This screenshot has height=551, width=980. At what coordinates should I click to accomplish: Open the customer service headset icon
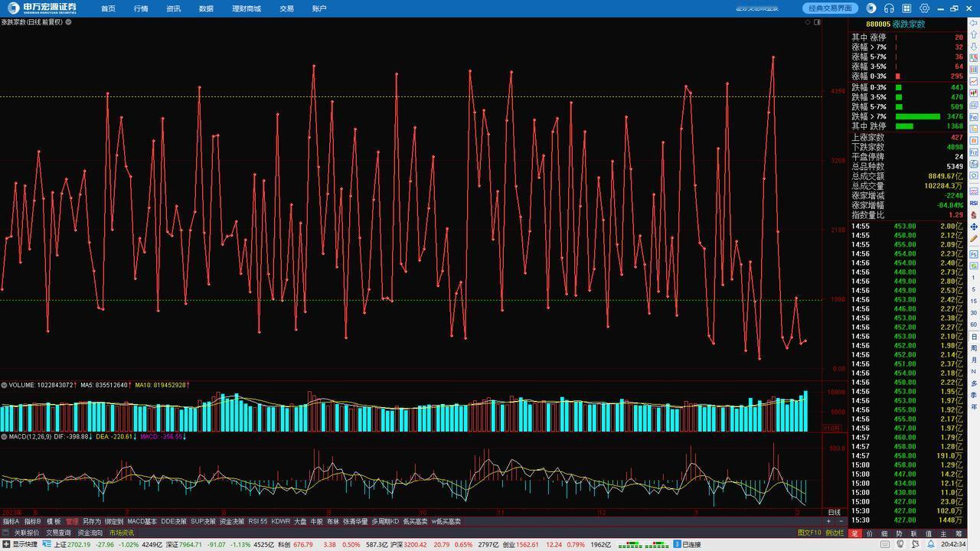tap(889, 8)
